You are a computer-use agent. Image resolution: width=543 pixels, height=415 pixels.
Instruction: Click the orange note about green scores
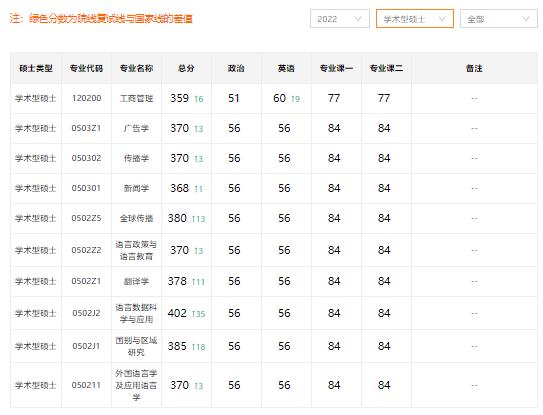pyautogui.click(x=101, y=18)
